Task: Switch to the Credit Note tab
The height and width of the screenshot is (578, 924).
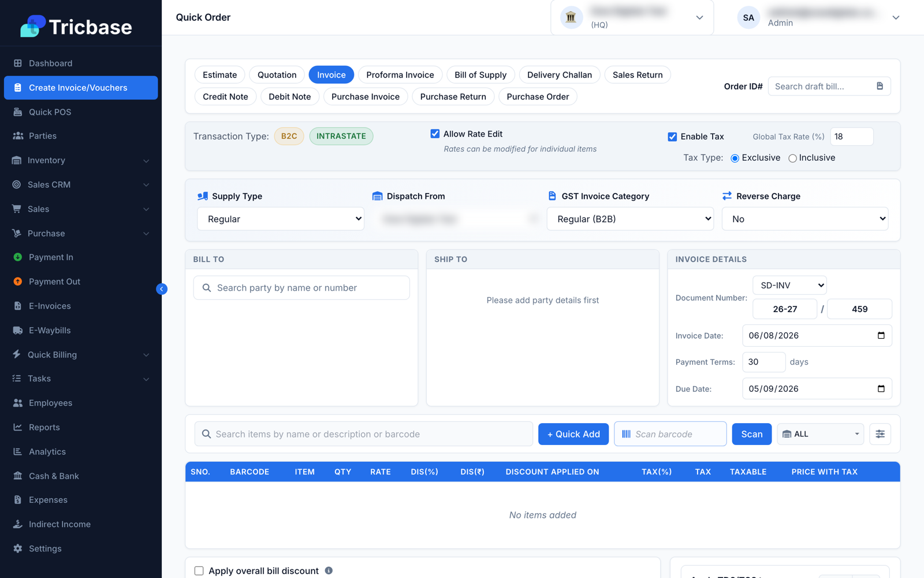Action: pos(225,97)
